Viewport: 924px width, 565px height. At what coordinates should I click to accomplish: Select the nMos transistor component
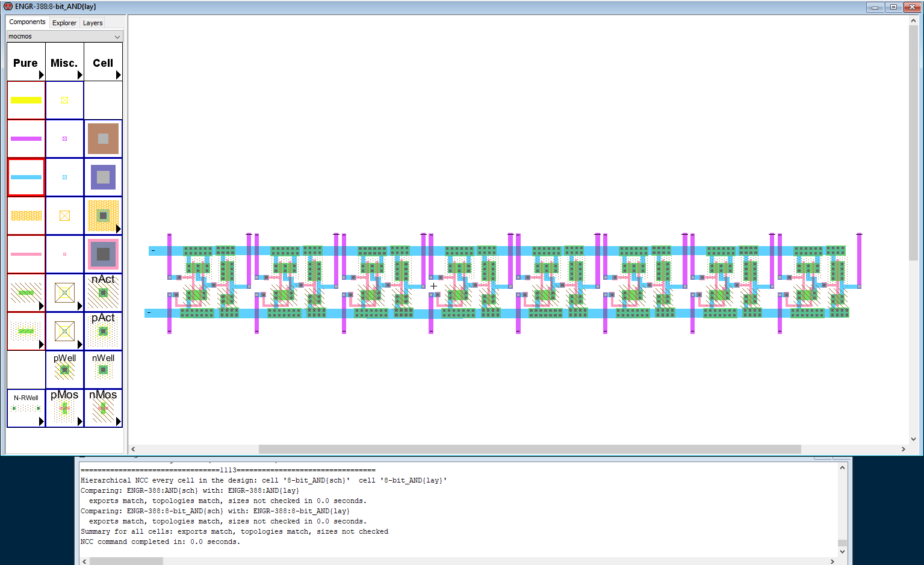(103, 408)
